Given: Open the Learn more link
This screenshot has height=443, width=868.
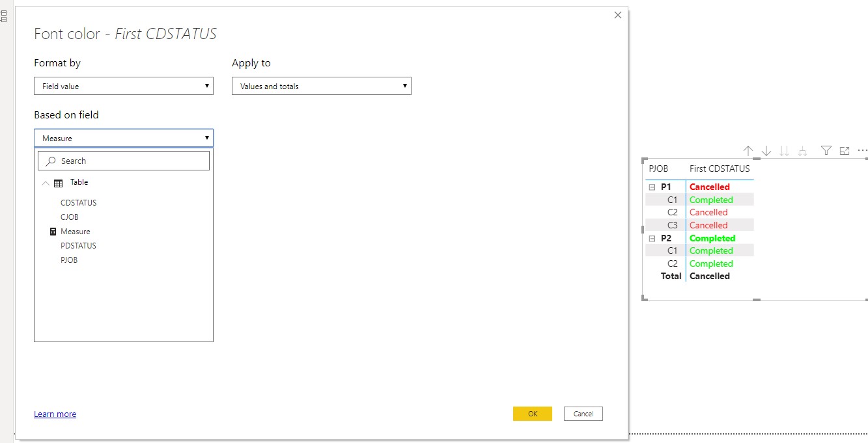Looking at the screenshot, I should pos(55,414).
